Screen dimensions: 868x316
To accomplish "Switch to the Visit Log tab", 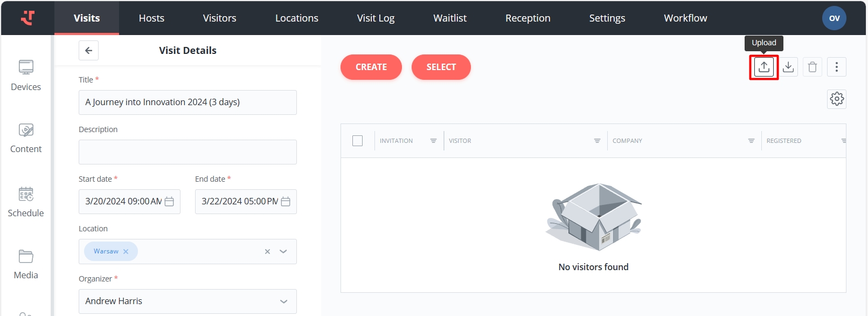I will (x=376, y=18).
